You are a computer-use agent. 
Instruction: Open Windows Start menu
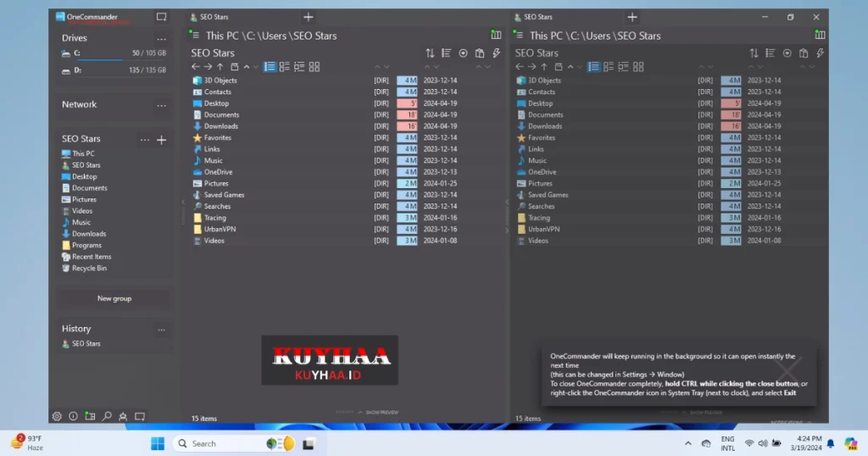pyautogui.click(x=158, y=443)
